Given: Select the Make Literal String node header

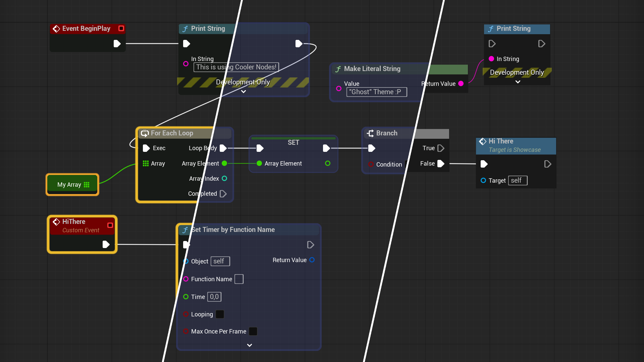Looking at the screenshot, I should pos(399,69).
